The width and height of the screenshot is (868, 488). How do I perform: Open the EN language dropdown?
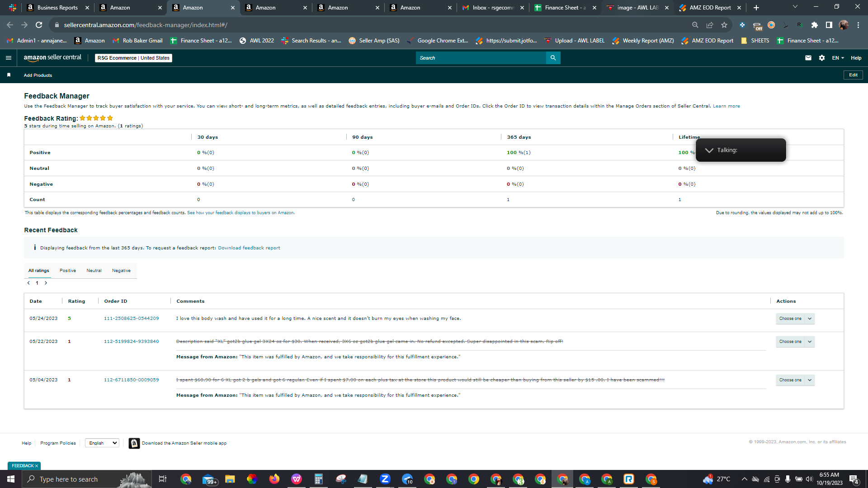point(838,58)
